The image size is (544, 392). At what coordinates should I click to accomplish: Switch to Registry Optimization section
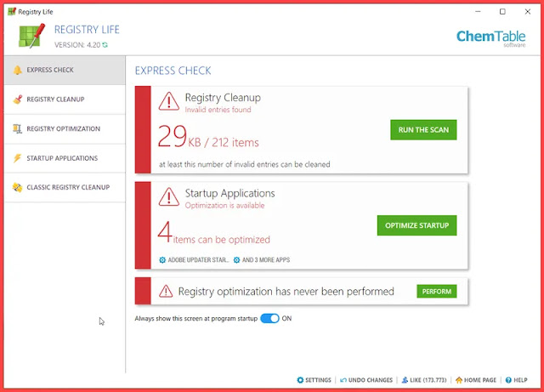pos(65,128)
